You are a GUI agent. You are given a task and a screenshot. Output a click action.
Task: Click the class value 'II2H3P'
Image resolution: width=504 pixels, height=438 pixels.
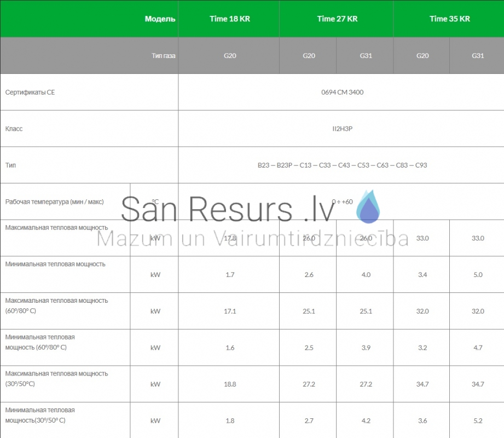pos(343,129)
